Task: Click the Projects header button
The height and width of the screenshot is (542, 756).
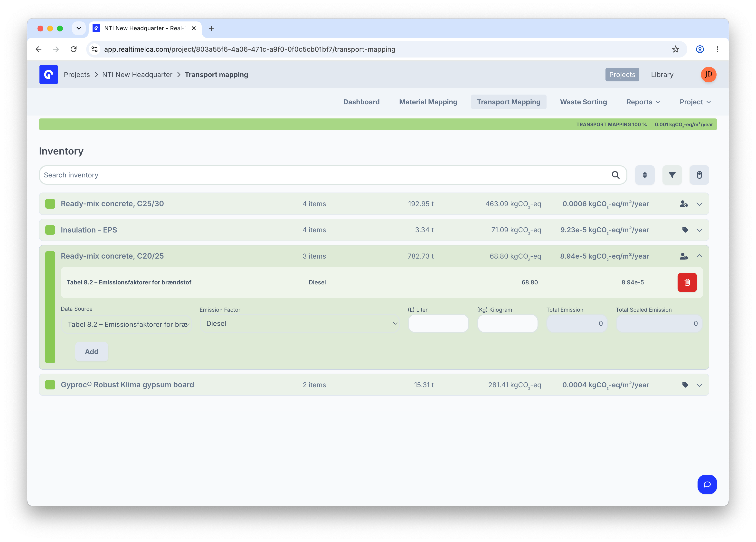Action: click(x=622, y=74)
